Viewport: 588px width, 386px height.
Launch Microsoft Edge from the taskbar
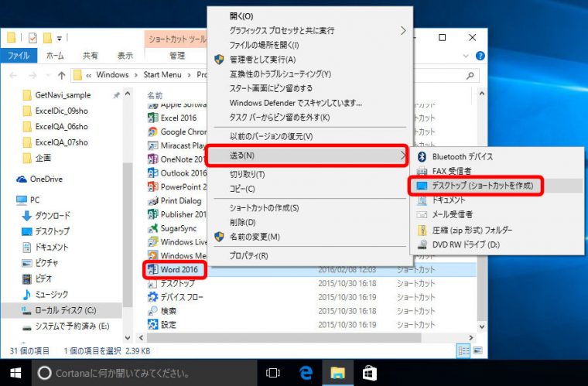(306, 373)
